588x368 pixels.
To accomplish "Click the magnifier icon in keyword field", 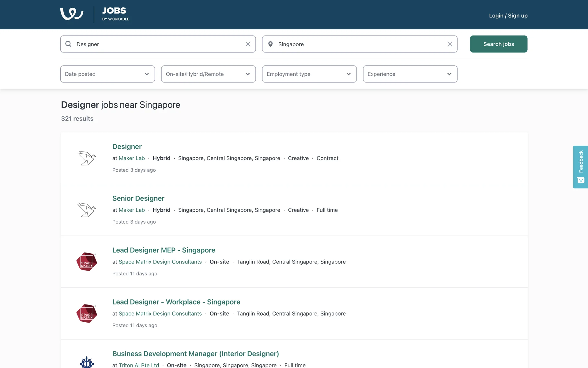I will pos(68,44).
